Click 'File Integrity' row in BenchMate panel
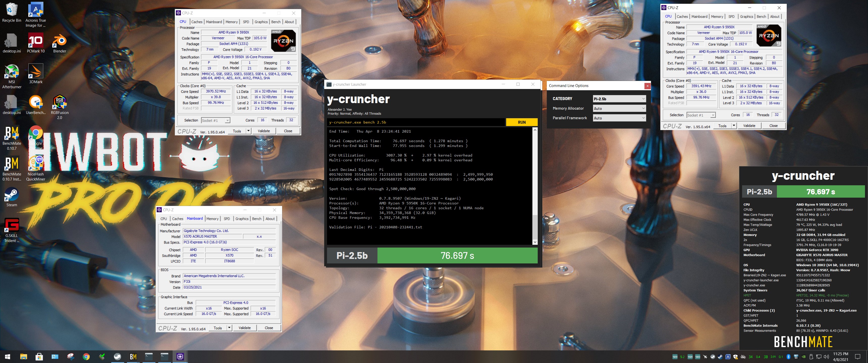This screenshot has width=868, height=363. (x=803, y=270)
